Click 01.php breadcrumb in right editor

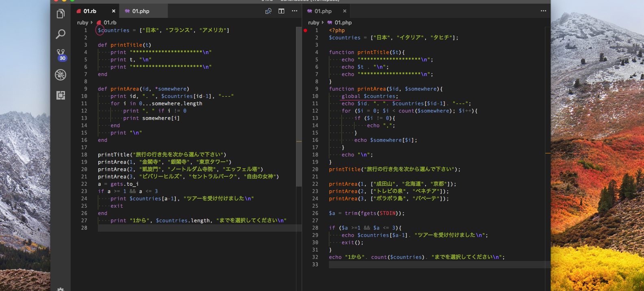pos(343,23)
